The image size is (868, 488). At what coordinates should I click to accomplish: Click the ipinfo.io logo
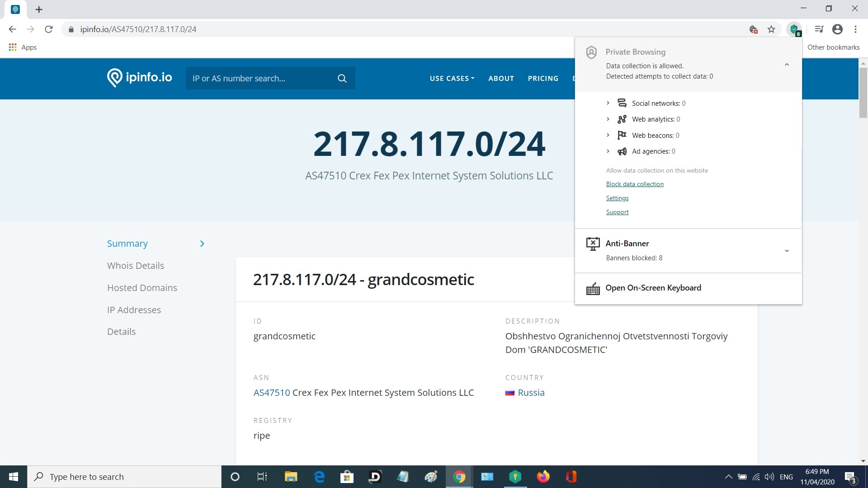tap(139, 78)
